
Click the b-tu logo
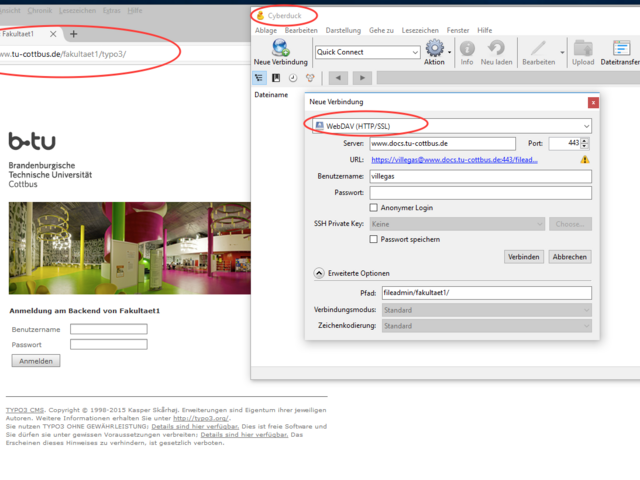coord(32,141)
